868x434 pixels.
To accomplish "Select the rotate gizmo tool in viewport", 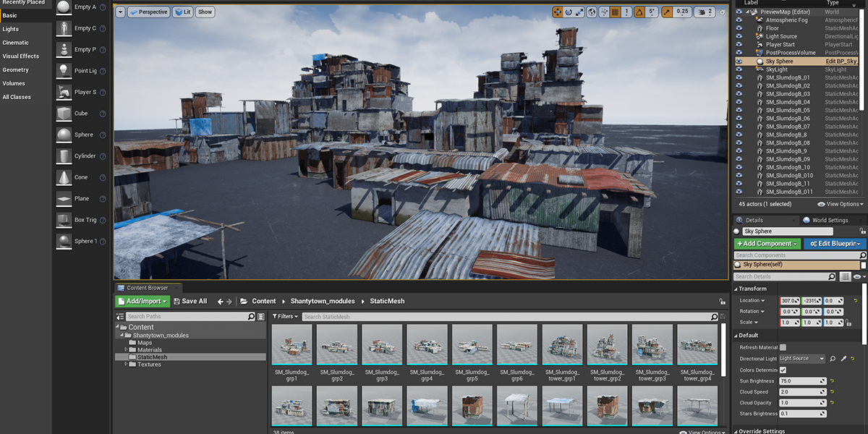I will pyautogui.click(x=569, y=12).
